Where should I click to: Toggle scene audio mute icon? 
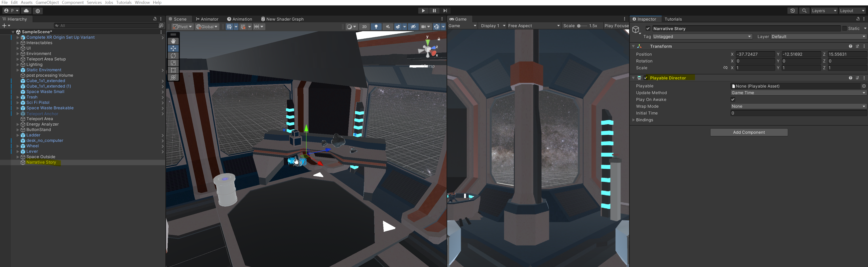[x=388, y=27]
